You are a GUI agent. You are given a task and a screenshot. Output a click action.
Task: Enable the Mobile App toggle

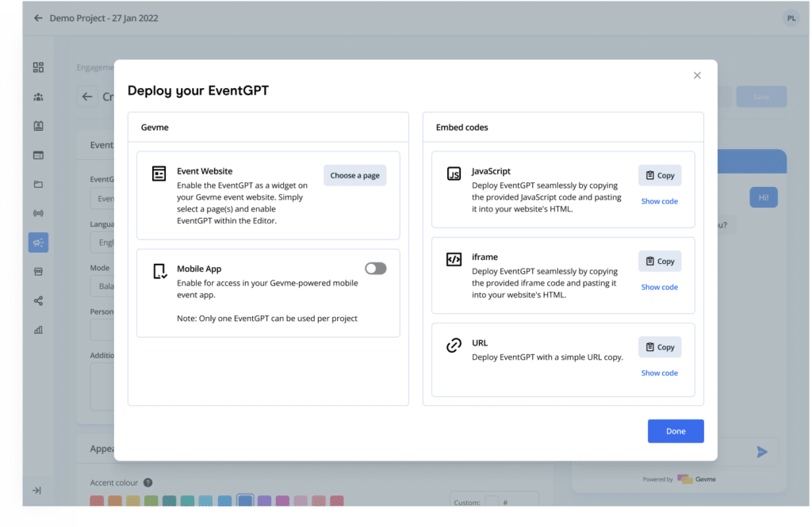point(375,268)
